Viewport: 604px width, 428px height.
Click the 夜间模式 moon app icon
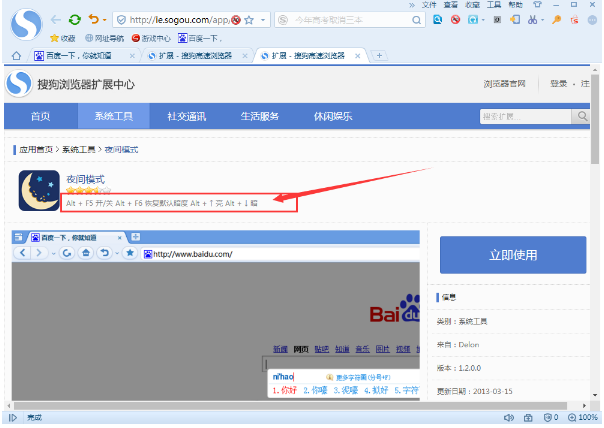[x=39, y=191]
